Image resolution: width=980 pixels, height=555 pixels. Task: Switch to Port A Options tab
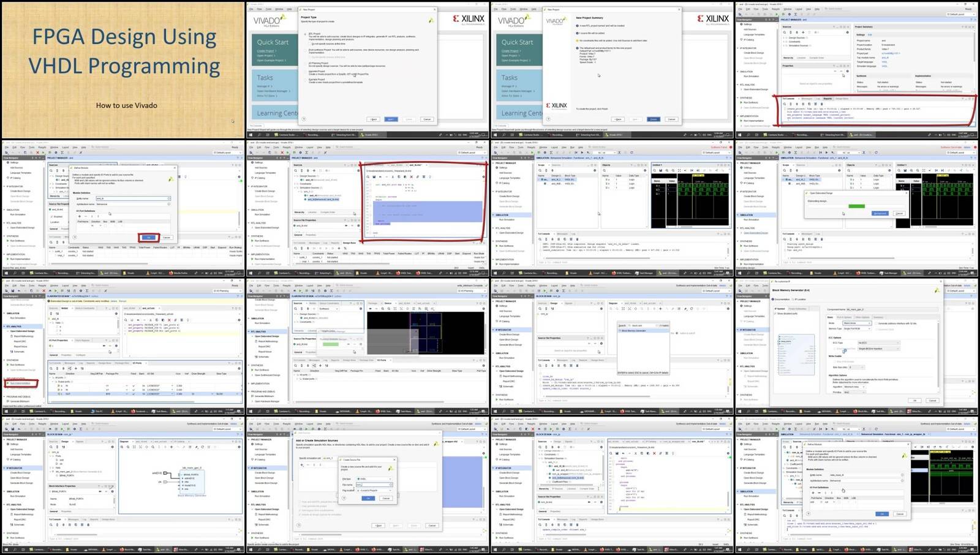tap(843, 317)
